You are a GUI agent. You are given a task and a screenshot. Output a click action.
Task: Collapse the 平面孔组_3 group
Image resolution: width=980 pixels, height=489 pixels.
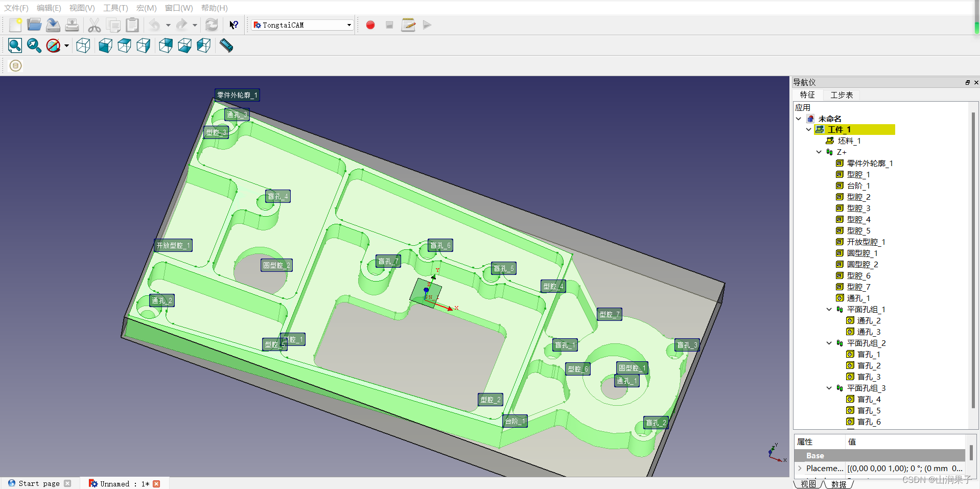click(x=829, y=388)
